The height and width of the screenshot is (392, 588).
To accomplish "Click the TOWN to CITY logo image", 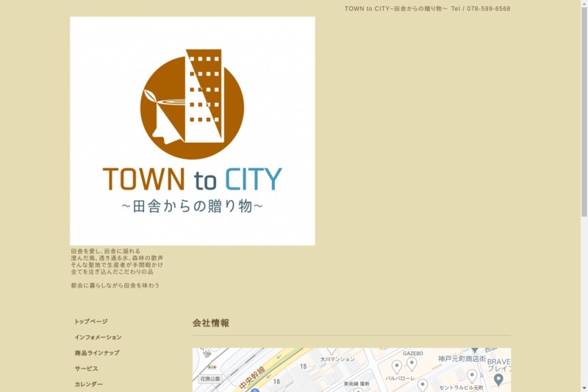I will 192,131.
